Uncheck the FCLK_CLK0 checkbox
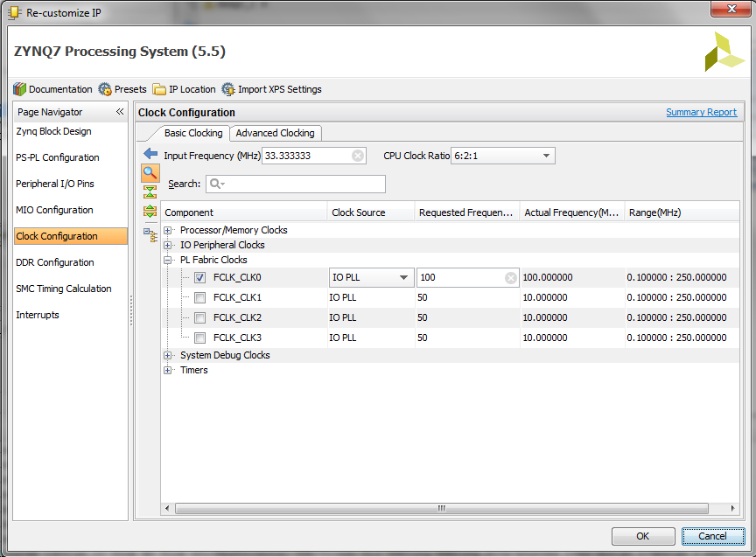 coord(200,277)
